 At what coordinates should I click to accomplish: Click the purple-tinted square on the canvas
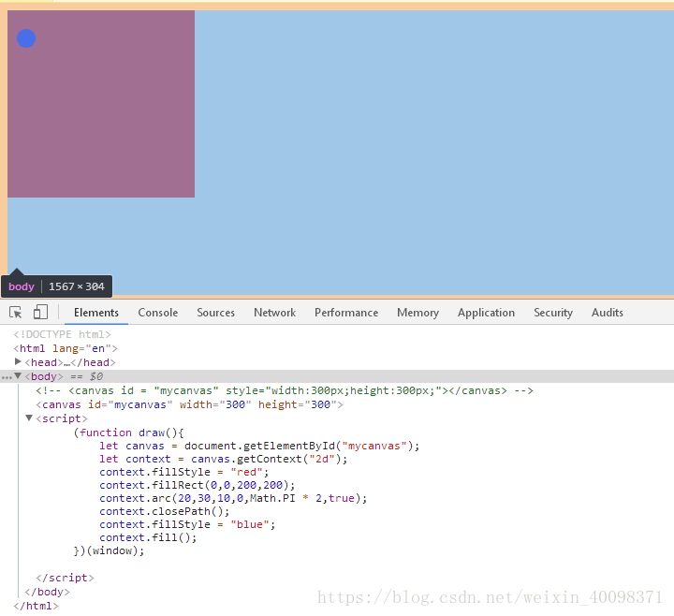[101, 104]
